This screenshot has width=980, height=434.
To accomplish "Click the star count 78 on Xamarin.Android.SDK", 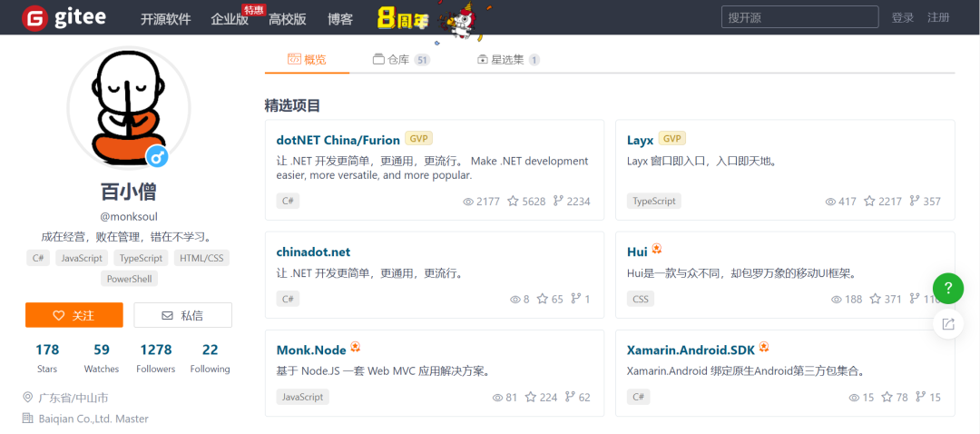I will 895,397.
